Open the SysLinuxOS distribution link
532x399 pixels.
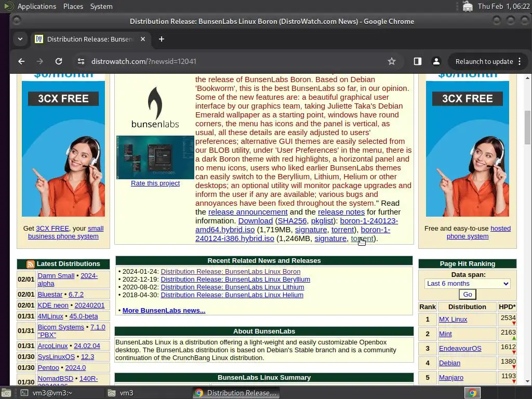(x=56, y=356)
